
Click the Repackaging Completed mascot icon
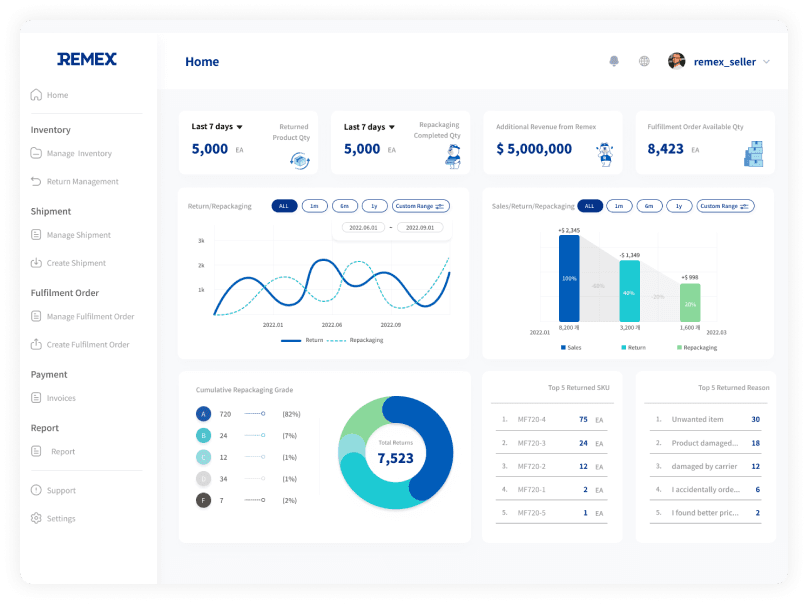453,156
